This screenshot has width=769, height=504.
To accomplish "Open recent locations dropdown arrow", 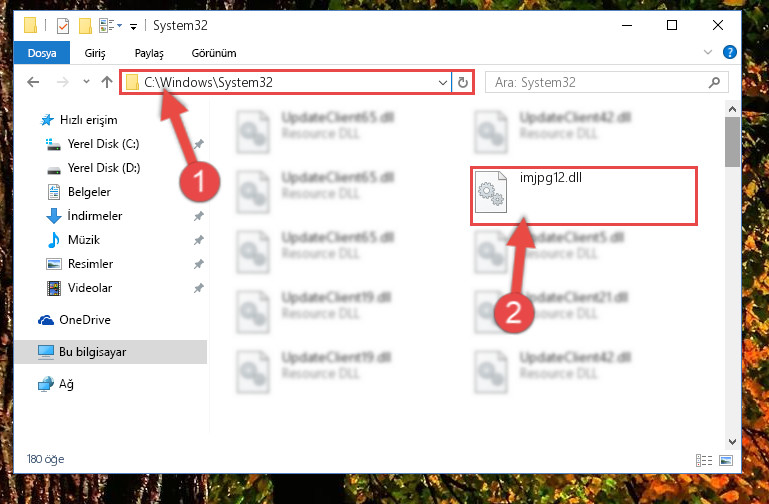I will (x=86, y=81).
